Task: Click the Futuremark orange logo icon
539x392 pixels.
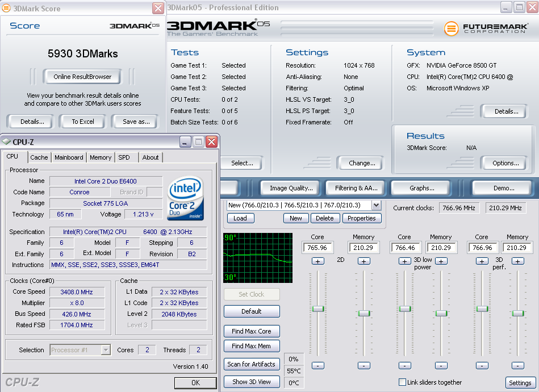Action: tap(452, 28)
